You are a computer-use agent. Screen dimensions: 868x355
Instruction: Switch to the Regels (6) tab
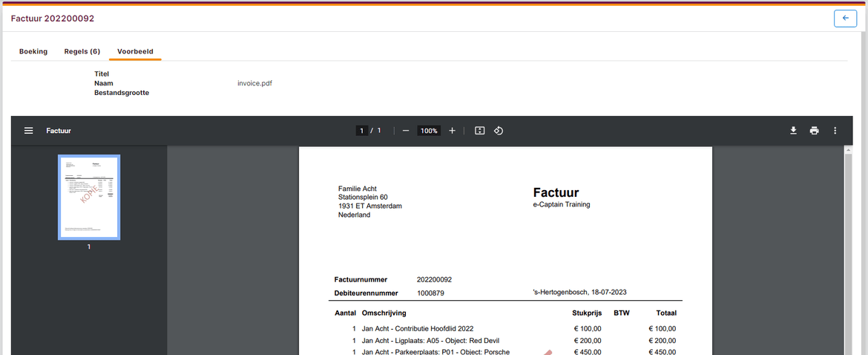pos(82,51)
